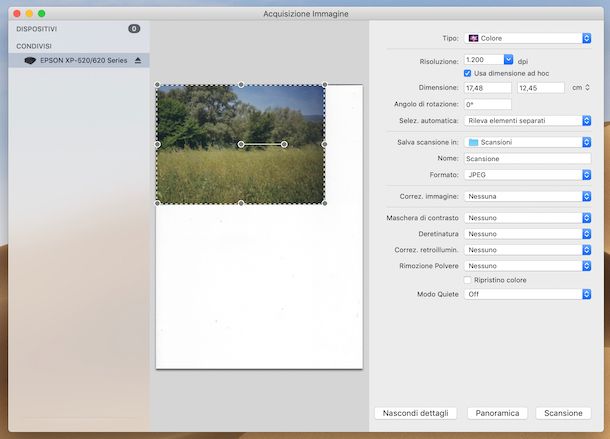Open the Modo Quiete dropdown set to Off
The width and height of the screenshot is (610, 439).
point(528,294)
